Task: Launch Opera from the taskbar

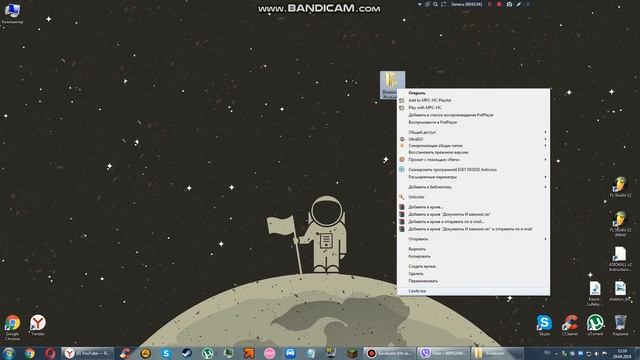Action: point(50,353)
